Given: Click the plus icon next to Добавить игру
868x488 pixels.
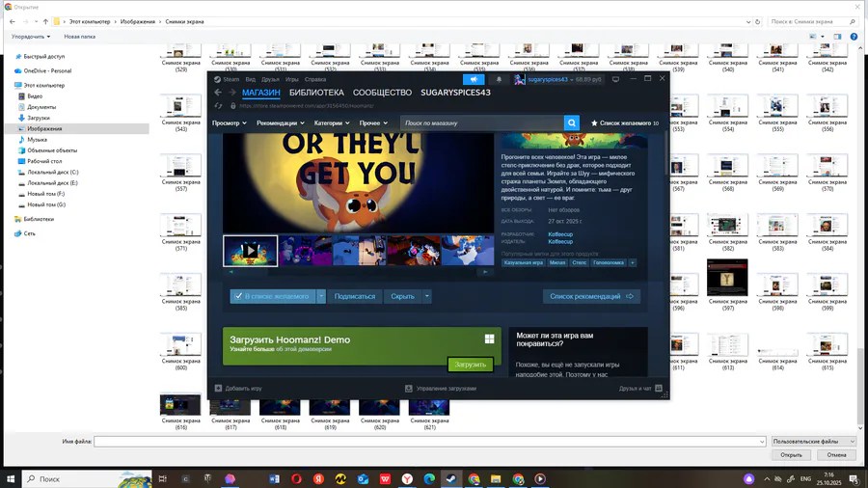Looking at the screenshot, I should pos(218,389).
